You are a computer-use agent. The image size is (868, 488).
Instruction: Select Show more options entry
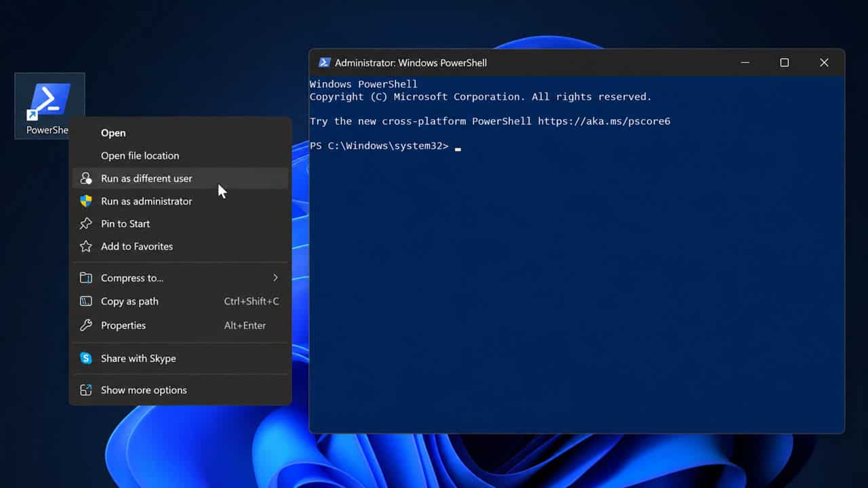click(x=180, y=390)
